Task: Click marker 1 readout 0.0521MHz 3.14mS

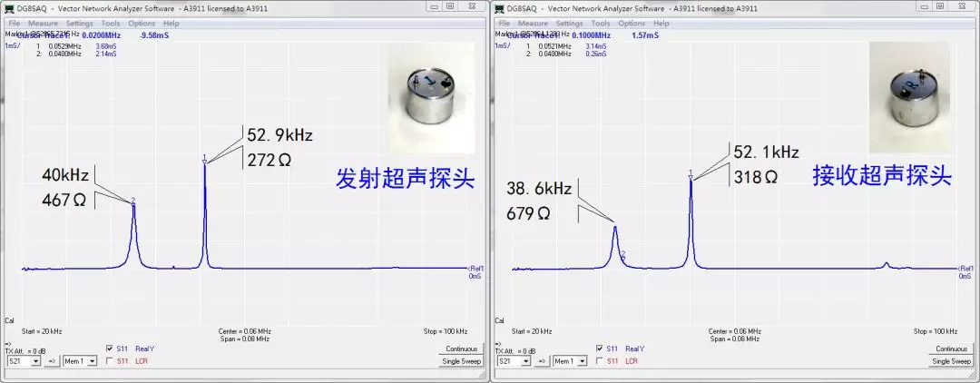Action: (x=566, y=46)
